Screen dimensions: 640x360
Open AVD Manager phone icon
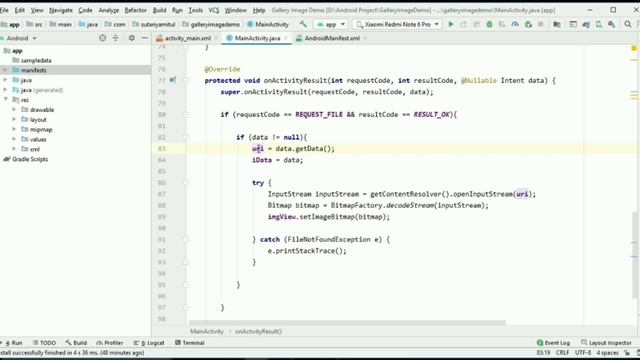point(599,24)
